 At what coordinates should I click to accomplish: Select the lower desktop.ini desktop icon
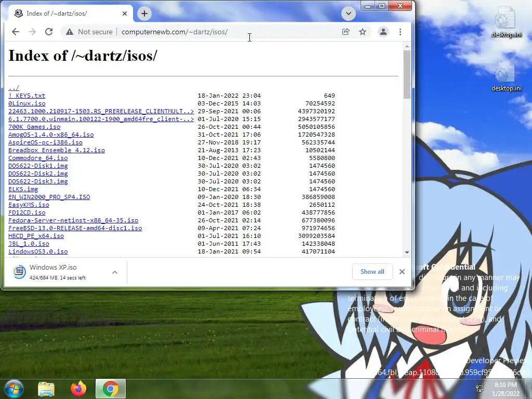point(506,76)
